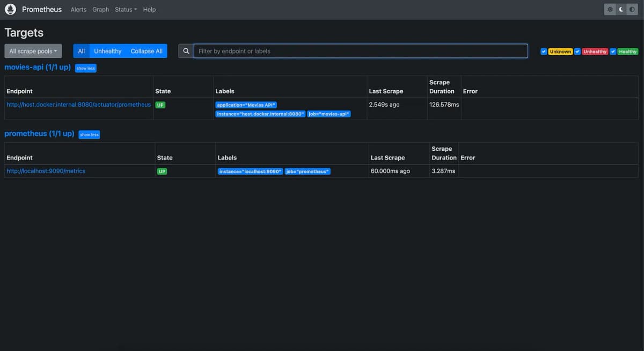Toggle the Unknown state checkbox
Viewport: 644px width, 351px height.
544,52
